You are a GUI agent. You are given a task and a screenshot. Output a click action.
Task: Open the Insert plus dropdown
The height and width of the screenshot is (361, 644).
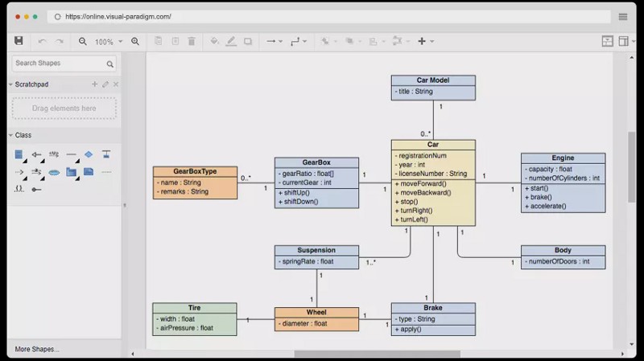425,41
